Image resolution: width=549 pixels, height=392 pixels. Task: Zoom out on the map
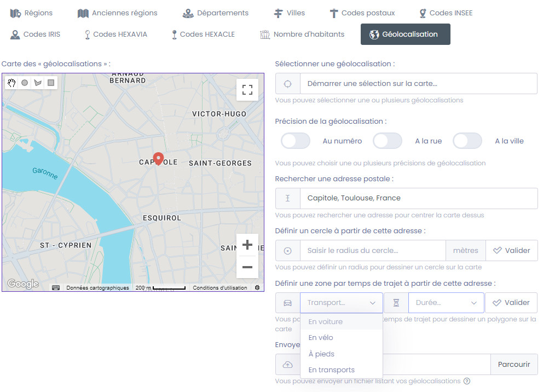pos(247,267)
